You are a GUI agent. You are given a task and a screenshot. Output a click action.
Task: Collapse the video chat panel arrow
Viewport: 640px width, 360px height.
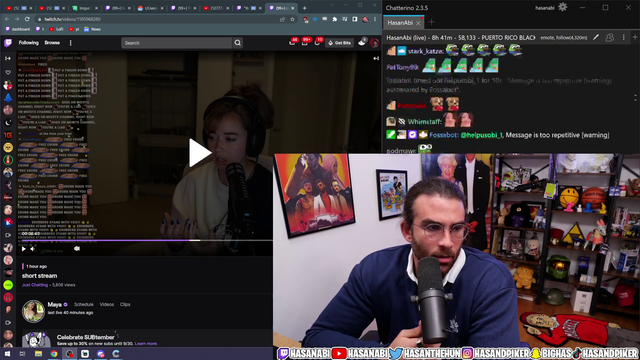[376, 58]
